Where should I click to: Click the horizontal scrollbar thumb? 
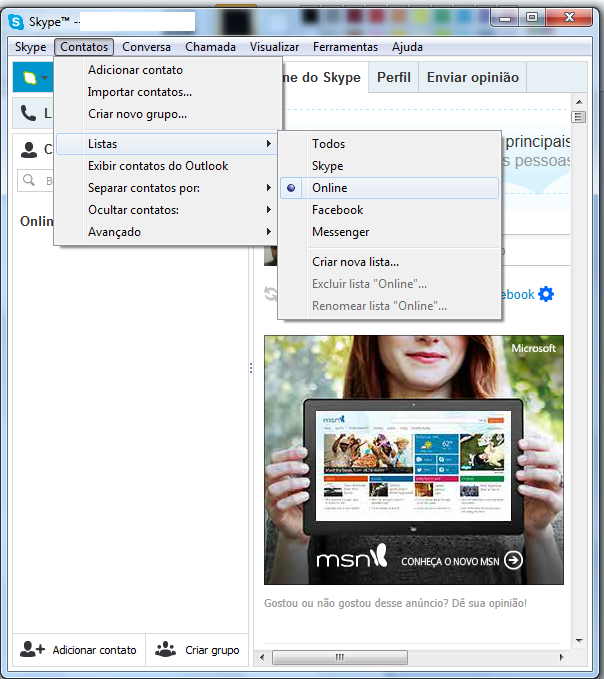pos(340,657)
